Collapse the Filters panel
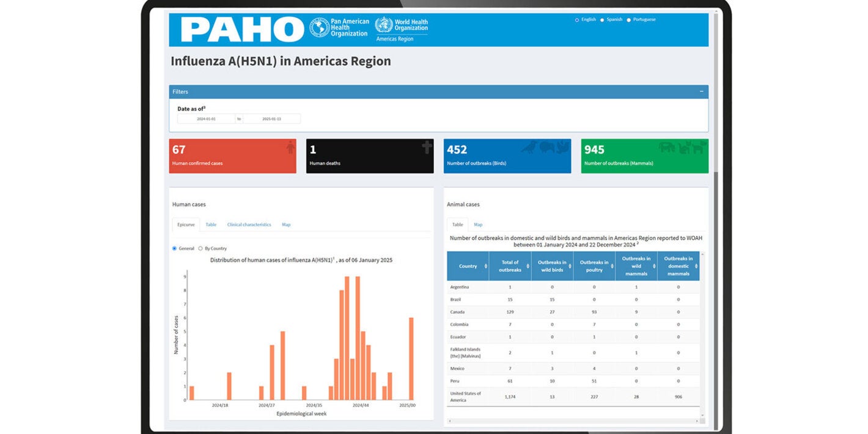868x434 pixels. point(701,91)
